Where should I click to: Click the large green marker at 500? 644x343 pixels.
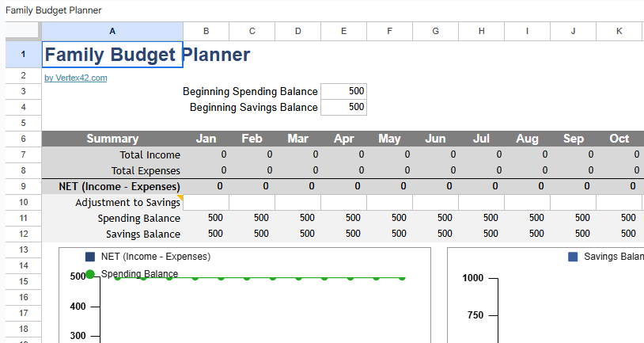[89, 274]
